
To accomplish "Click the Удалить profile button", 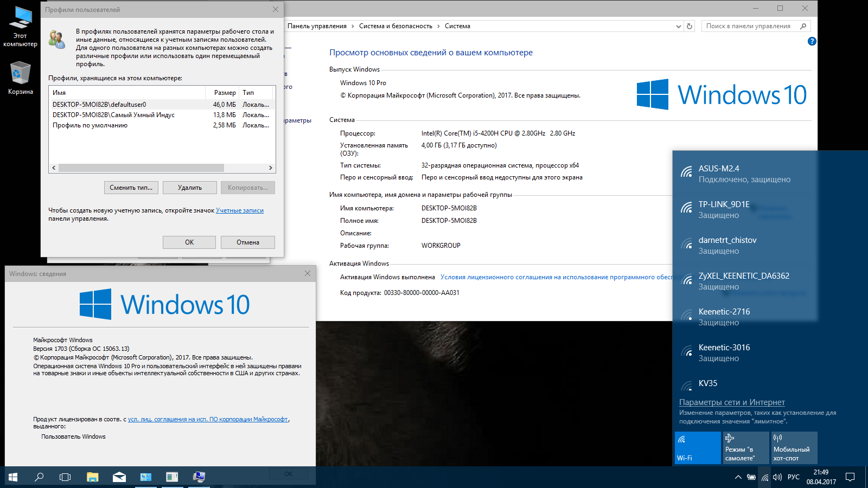I will [x=190, y=188].
